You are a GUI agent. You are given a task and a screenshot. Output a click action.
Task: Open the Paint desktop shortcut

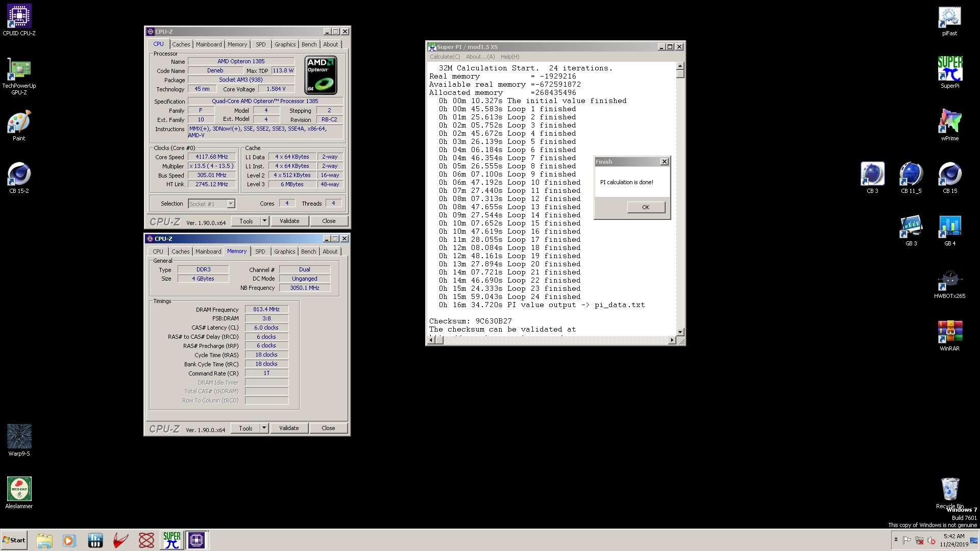click(x=19, y=126)
